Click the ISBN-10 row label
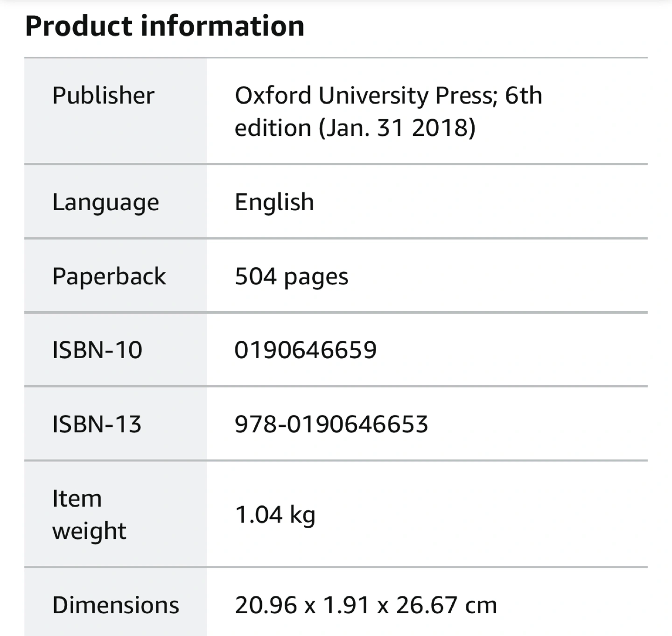Image resolution: width=672 pixels, height=636 pixels. point(97,350)
